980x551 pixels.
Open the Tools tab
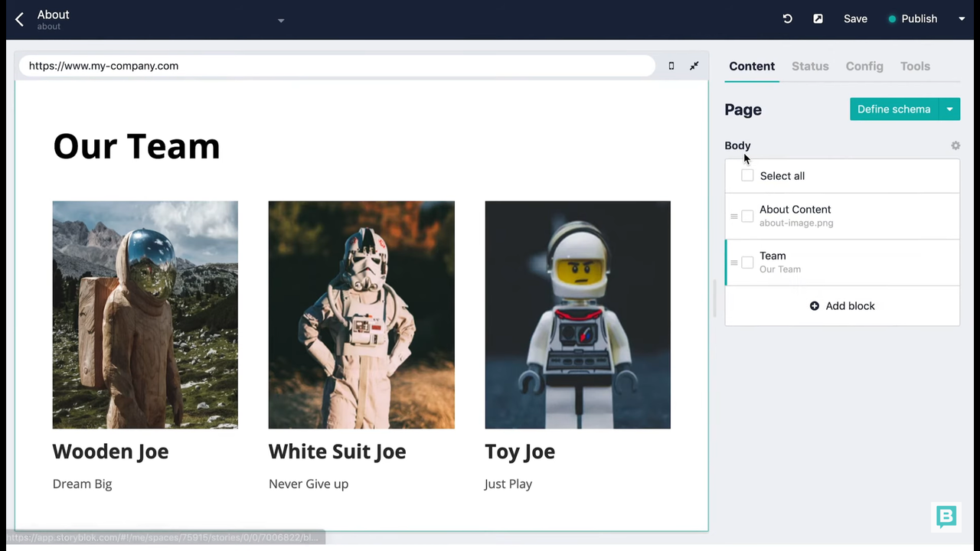pyautogui.click(x=914, y=67)
